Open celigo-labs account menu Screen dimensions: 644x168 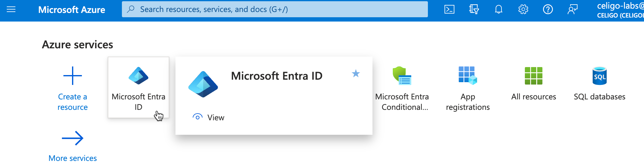(620, 10)
